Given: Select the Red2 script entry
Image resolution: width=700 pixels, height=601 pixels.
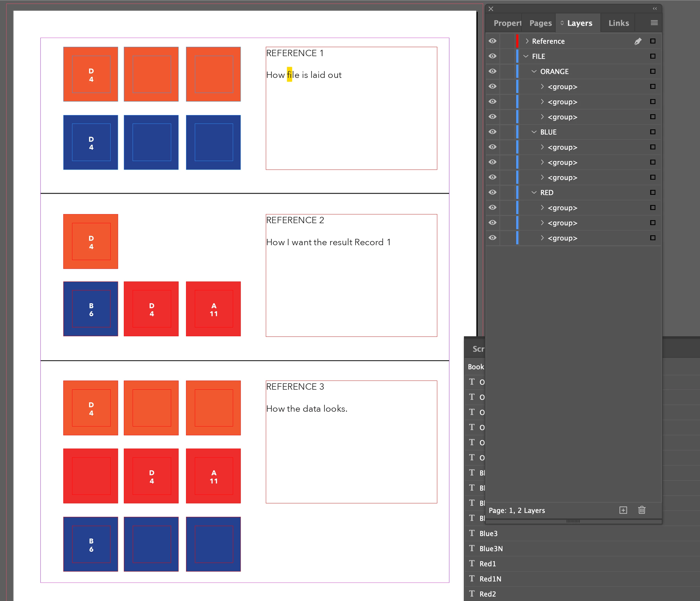Looking at the screenshot, I should tap(488, 594).
